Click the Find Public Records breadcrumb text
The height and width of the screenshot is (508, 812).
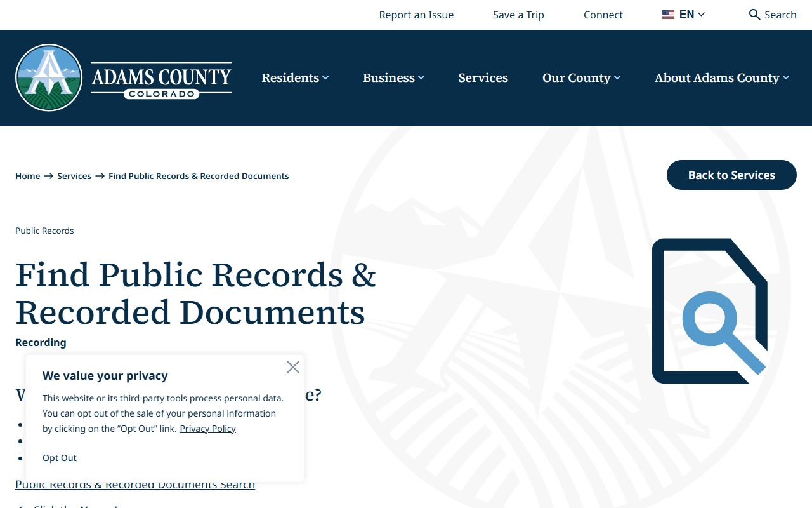click(x=199, y=176)
